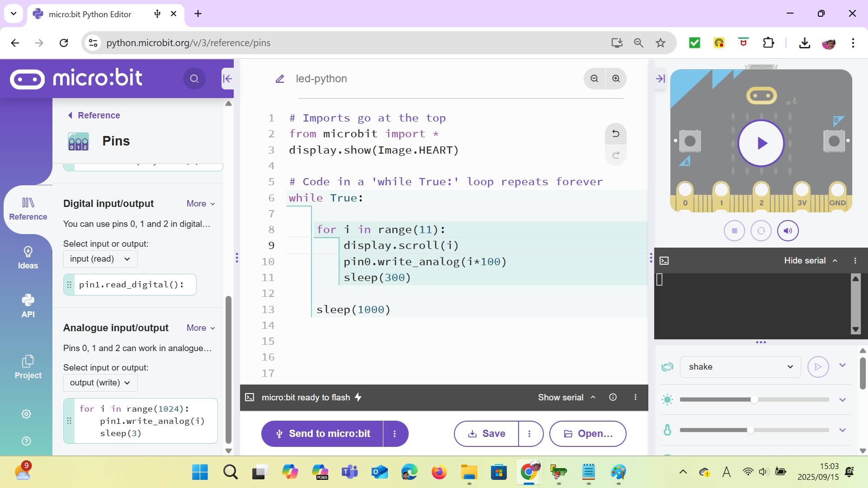Click the Send to micro:bit button
Image resolution: width=868 pixels, height=488 pixels.
click(x=322, y=434)
